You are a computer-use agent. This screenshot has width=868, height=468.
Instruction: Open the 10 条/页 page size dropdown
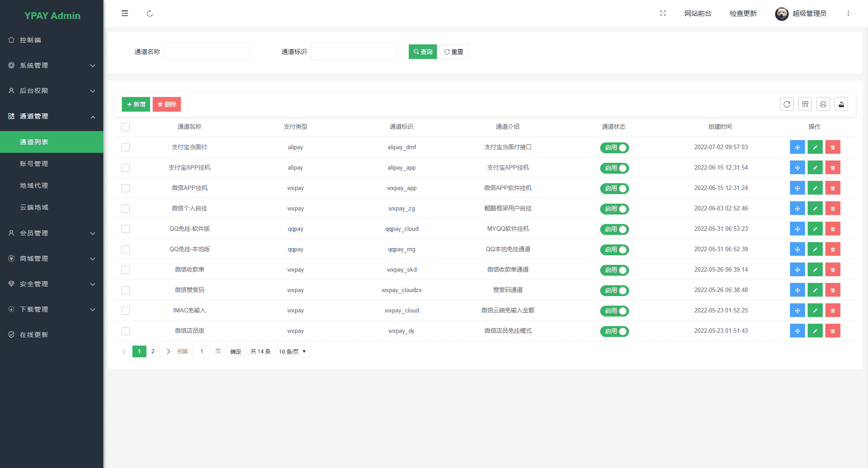coord(291,351)
